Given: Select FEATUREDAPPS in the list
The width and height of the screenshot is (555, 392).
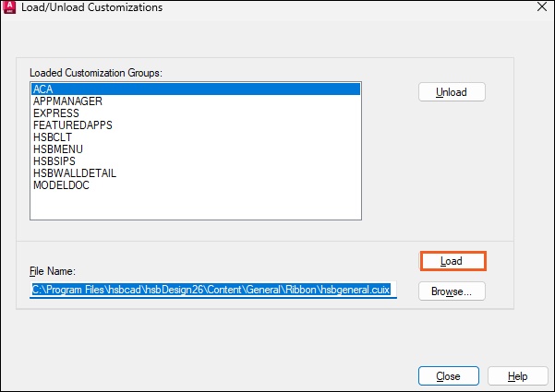Looking at the screenshot, I should coord(196,125).
